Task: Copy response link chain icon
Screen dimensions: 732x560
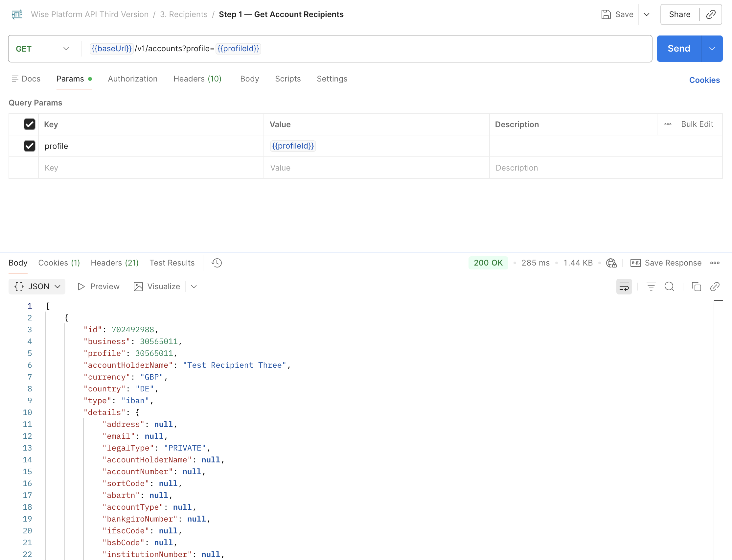Action: [x=715, y=286]
